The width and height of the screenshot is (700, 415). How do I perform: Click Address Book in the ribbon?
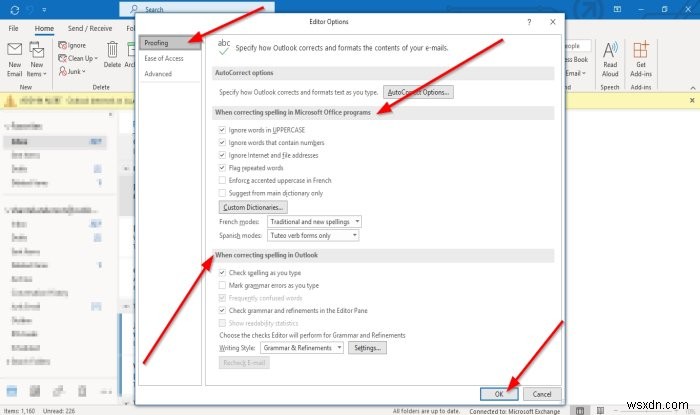(576, 59)
